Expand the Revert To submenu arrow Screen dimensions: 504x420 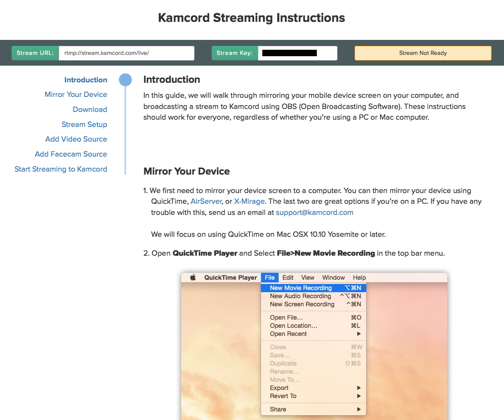coord(359,396)
